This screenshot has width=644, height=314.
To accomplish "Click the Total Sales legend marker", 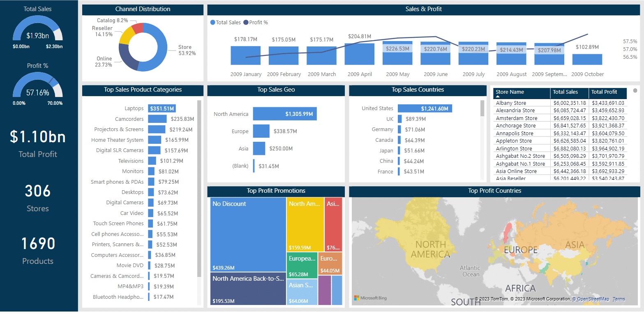I will point(212,23).
